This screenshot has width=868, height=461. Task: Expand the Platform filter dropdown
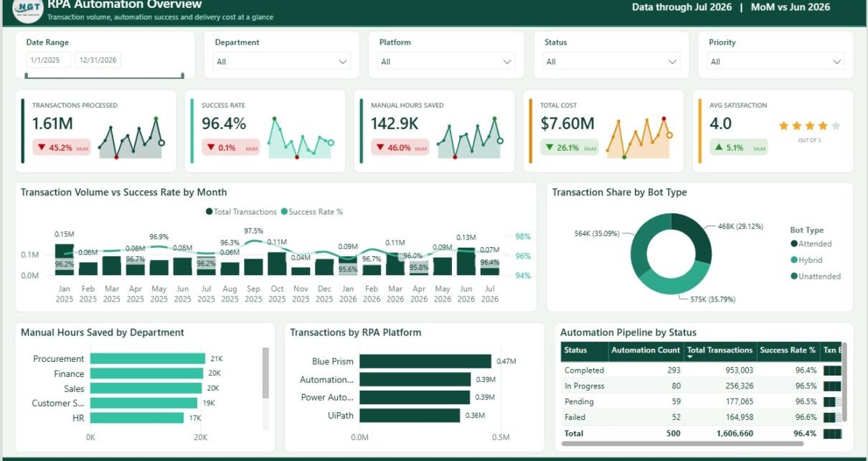click(x=447, y=62)
